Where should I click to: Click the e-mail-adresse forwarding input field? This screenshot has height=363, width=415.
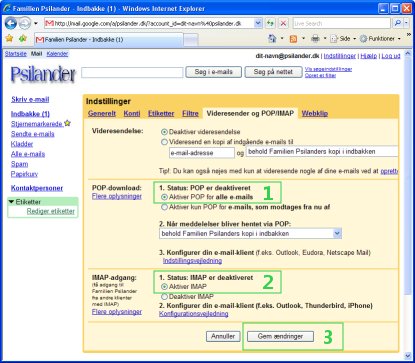click(202, 153)
